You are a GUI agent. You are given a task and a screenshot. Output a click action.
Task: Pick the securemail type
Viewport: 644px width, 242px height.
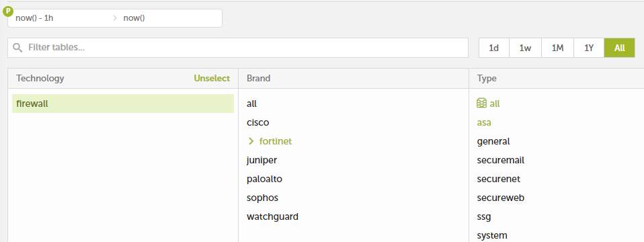click(501, 160)
